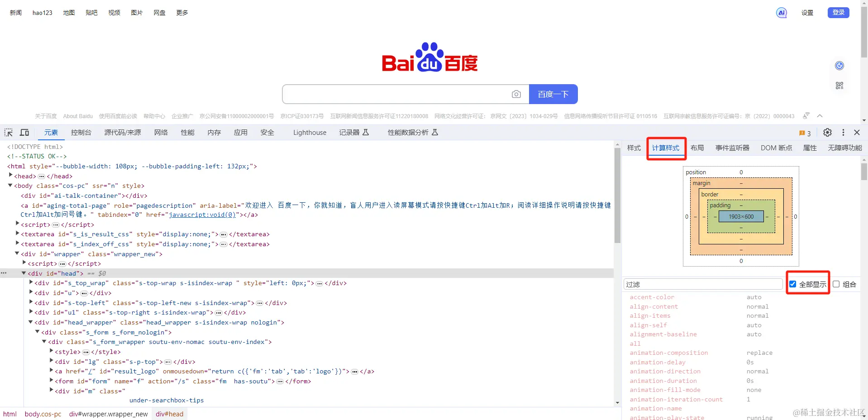The height and width of the screenshot is (420, 868).
Task: Open the Lighthouse tab
Action: [x=310, y=133]
